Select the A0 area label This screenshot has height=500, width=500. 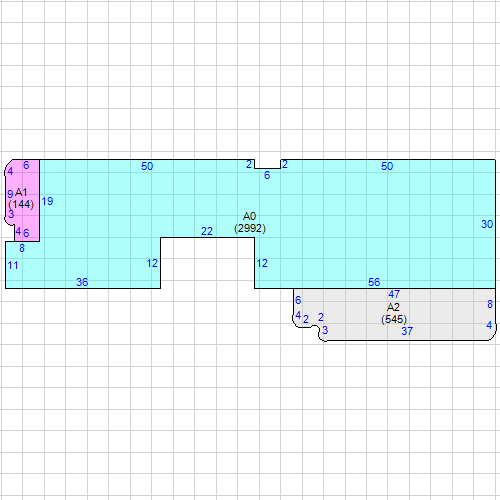[249, 216]
